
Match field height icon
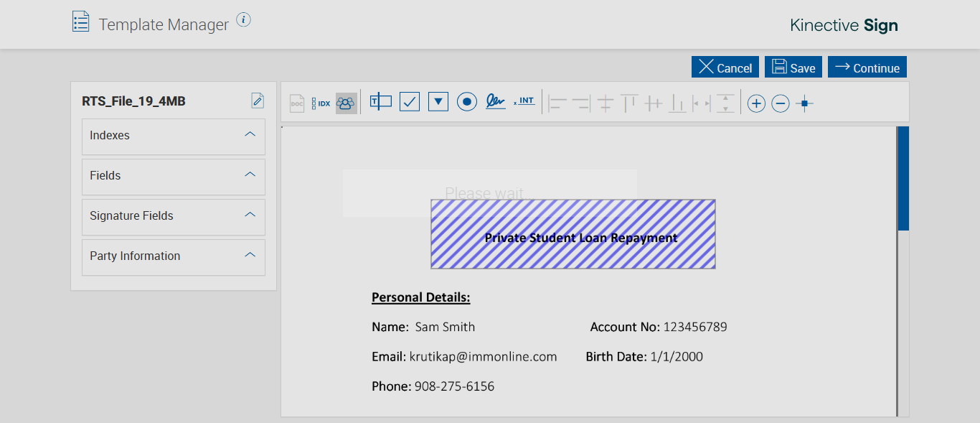coord(726,103)
